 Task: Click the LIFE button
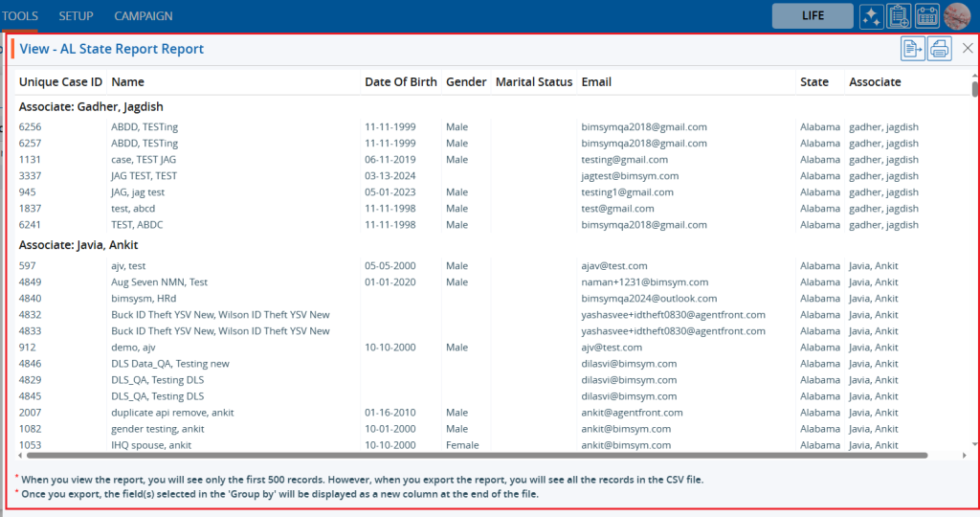pos(812,16)
